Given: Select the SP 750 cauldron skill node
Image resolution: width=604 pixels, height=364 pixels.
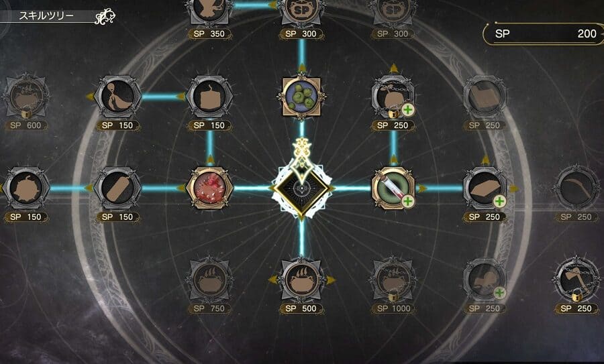Looking at the screenshot, I should pyautogui.click(x=210, y=280).
